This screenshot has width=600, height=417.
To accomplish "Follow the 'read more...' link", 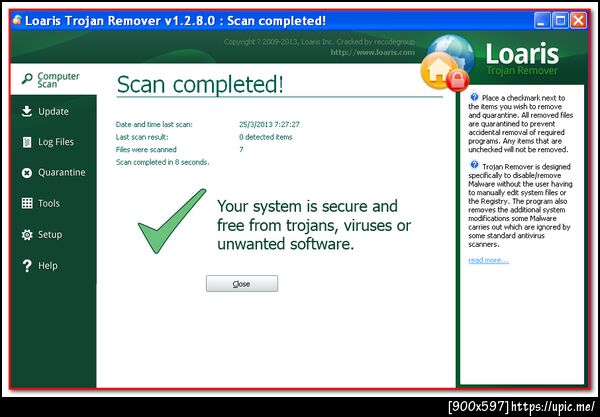I will click(488, 260).
